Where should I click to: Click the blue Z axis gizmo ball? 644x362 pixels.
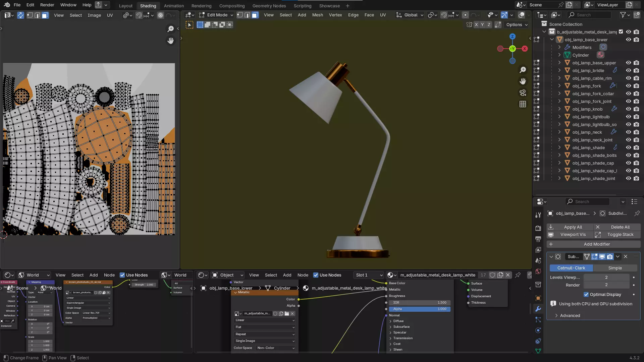[512, 36]
